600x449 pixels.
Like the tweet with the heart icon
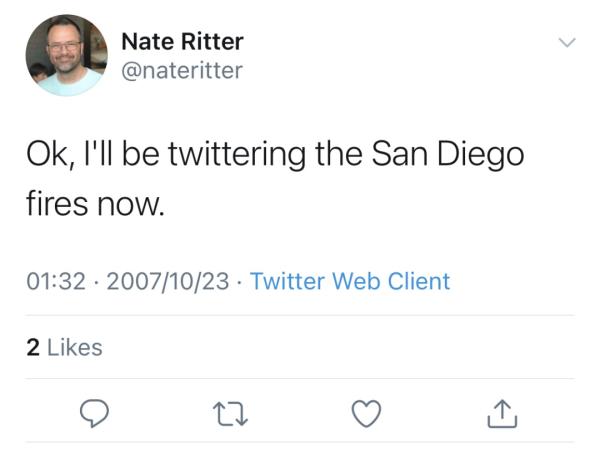coord(366,412)
